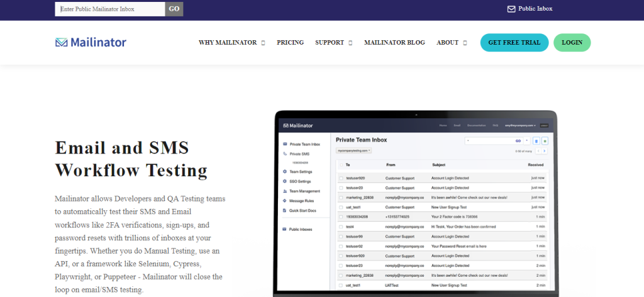Tick the checkbox for testuser920 received just now
The image size is (644, 297).
point(340,178)
